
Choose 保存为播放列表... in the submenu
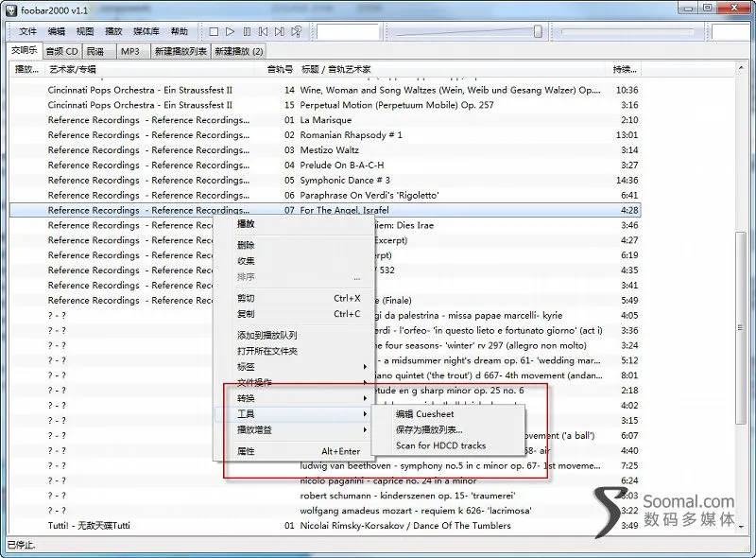448,429
